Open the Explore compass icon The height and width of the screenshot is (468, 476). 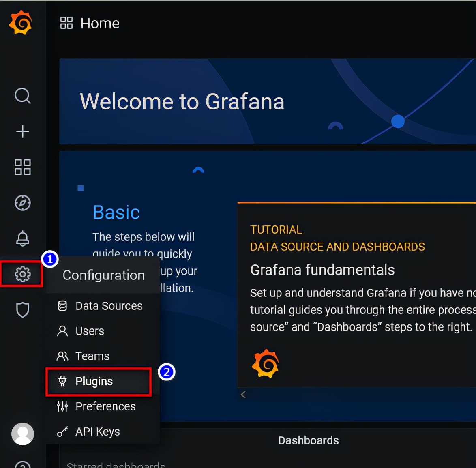click(22, 203)
